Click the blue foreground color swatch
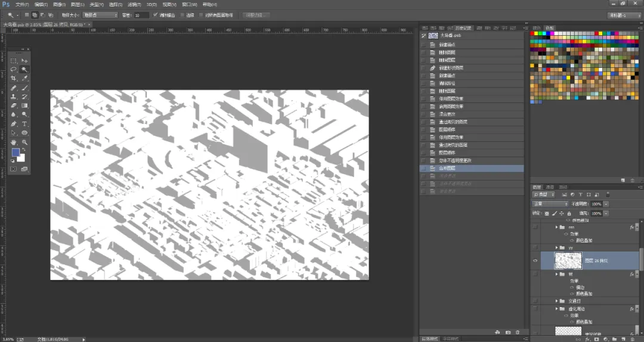 [16, 153]
